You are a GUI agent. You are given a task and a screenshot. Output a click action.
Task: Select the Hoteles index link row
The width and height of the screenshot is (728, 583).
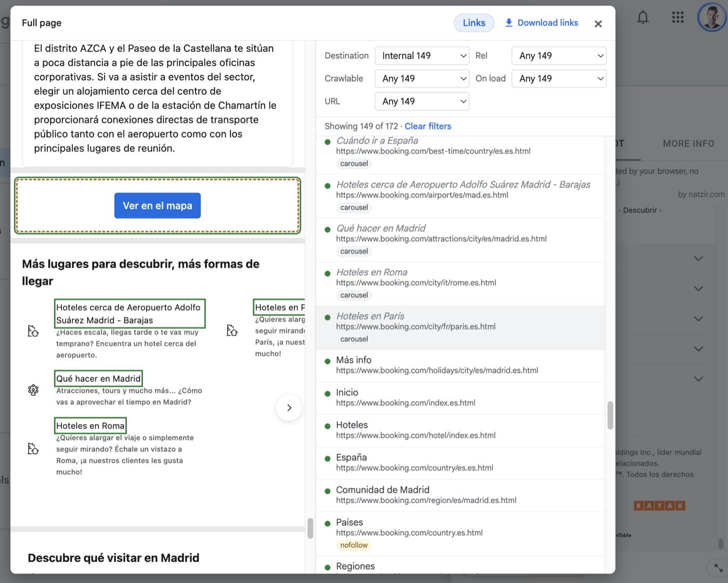click(x=460, y=430)
